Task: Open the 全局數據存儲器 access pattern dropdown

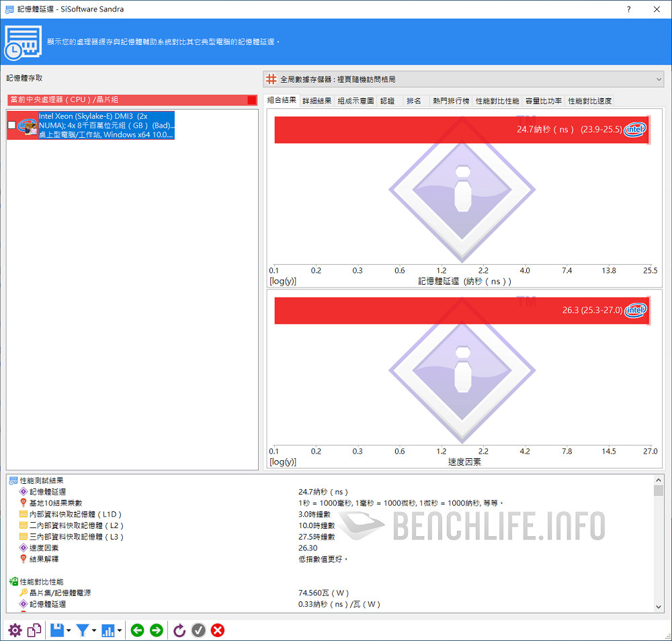Action: click(463, 79)
